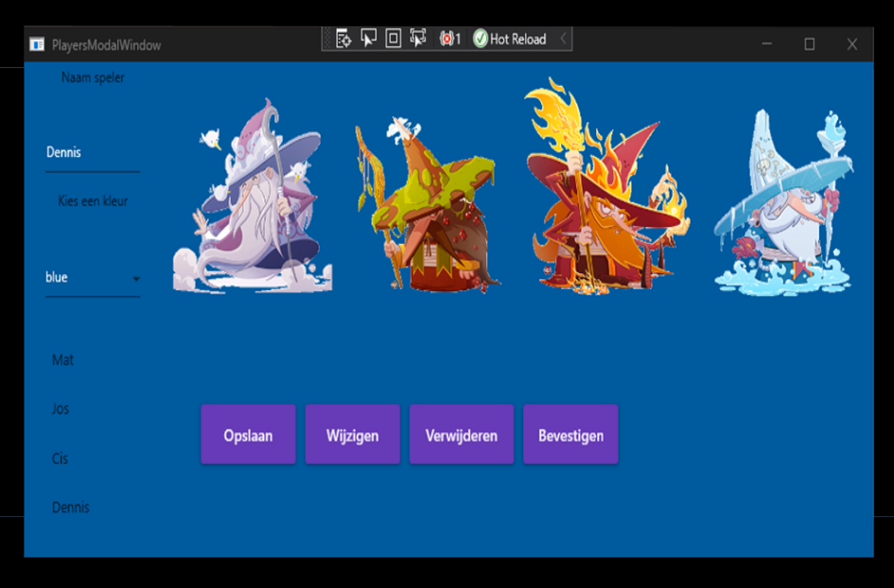Click the Naam speler label

tap(93, 78)
